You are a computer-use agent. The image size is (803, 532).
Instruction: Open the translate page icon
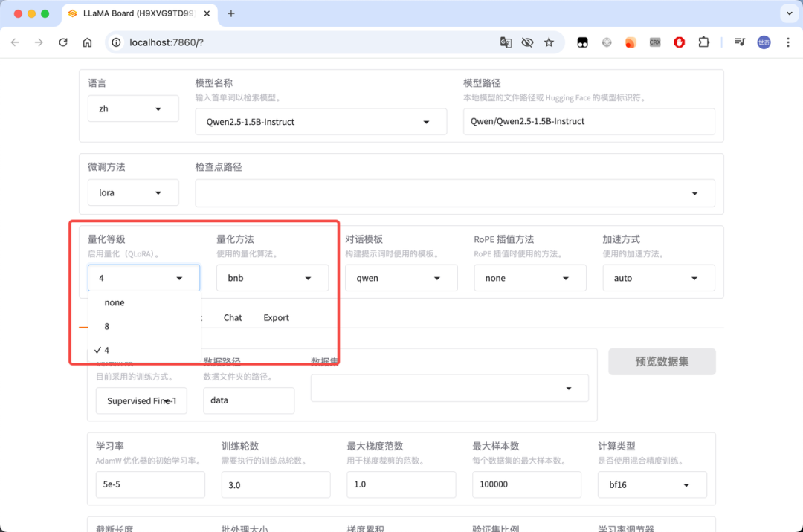tap(506, 42)
